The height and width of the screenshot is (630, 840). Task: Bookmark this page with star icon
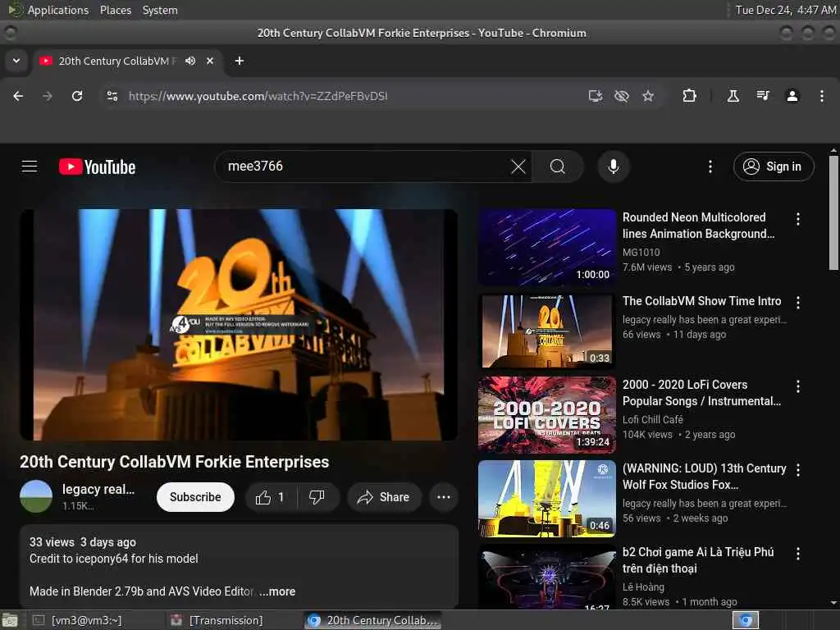click(x=648, y=96)
